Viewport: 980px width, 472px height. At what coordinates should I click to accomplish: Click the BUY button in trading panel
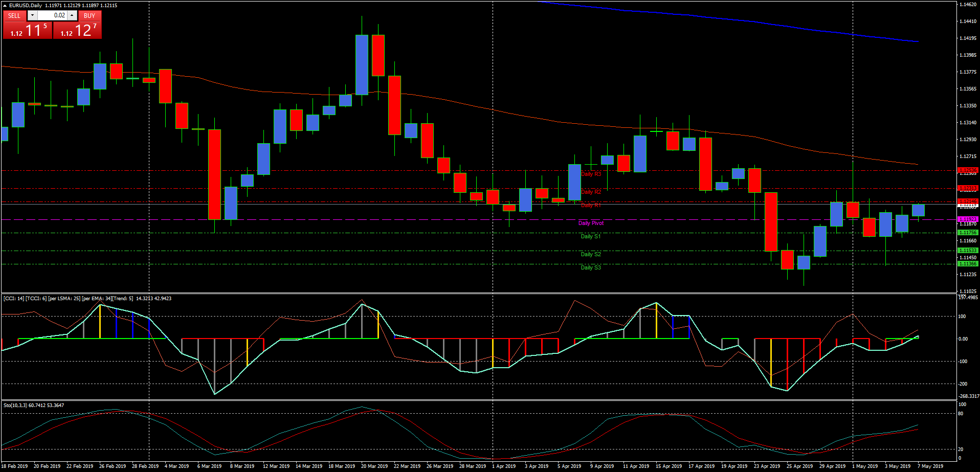tap(90, 15)
